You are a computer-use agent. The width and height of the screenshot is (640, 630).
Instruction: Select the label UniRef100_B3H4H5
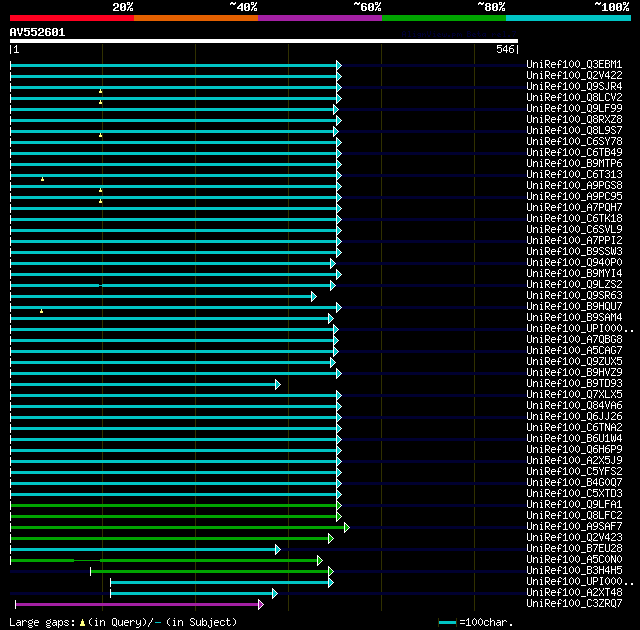point(574,571)
